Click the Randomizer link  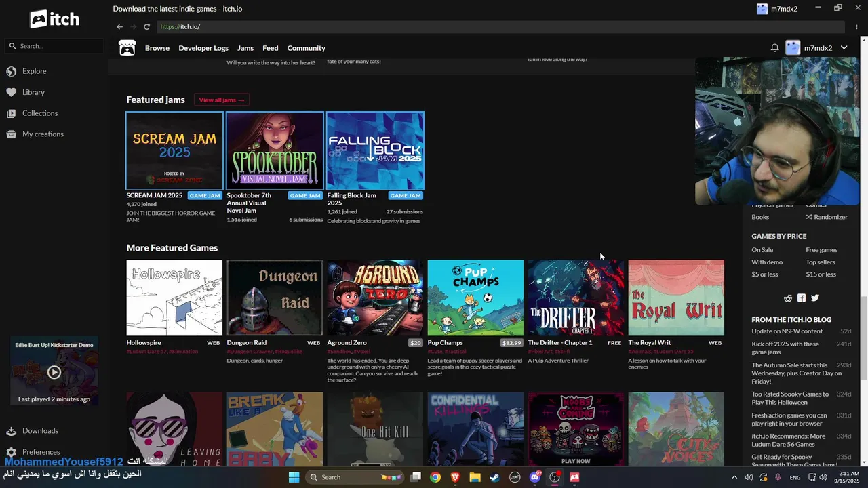827,217
